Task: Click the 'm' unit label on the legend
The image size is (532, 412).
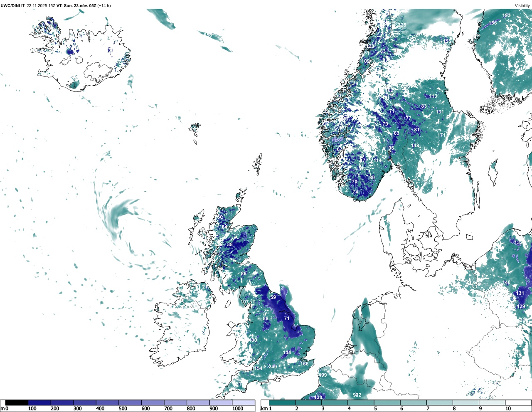Action: click(2, 409)
